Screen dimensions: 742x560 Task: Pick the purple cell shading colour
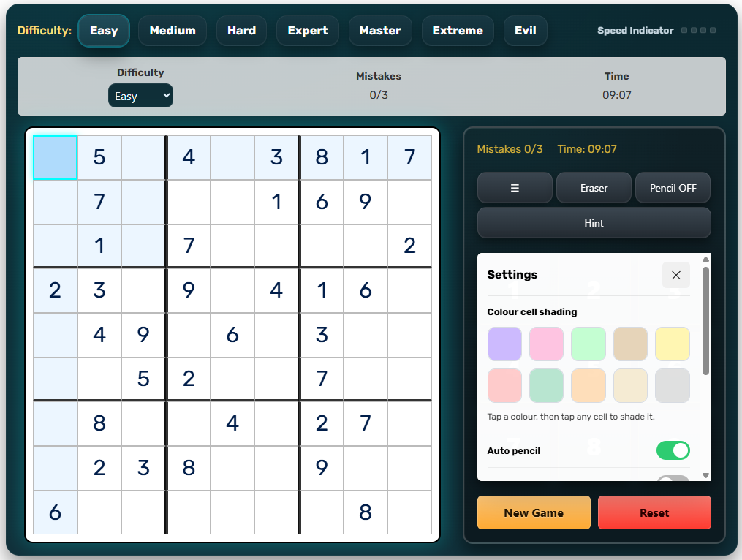click(504, 344)
